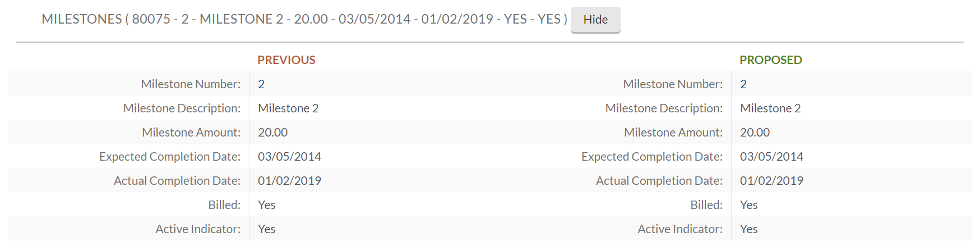
Task: Click proposed Milestone Description value 'Milestone 2'
Action: click(770, 108)
